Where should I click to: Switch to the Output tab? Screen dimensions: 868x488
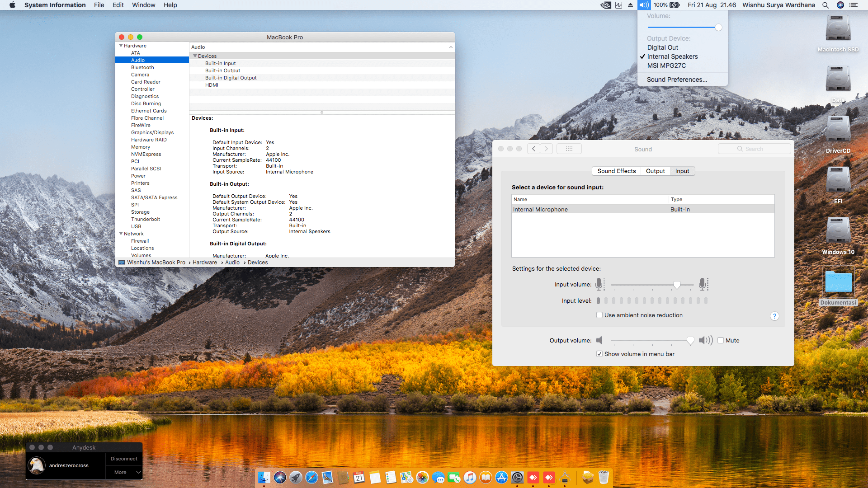pyautogui.click(x=655, y=171)
